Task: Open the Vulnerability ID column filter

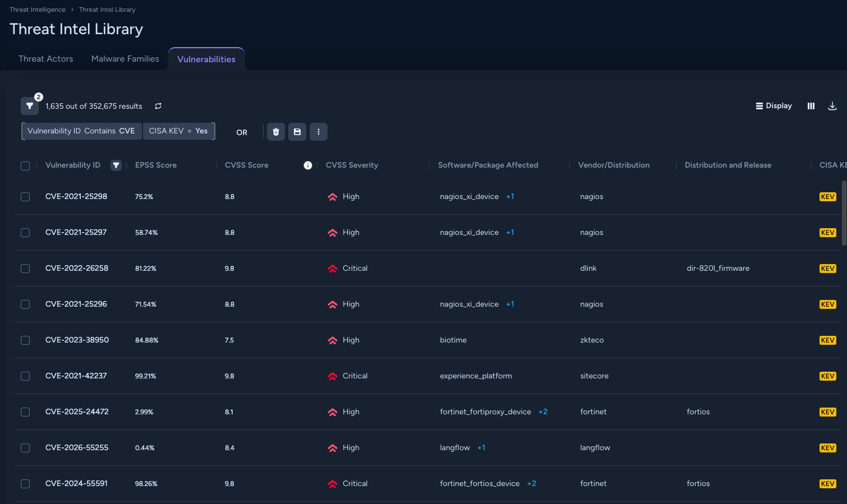Action: click(116, 165)
